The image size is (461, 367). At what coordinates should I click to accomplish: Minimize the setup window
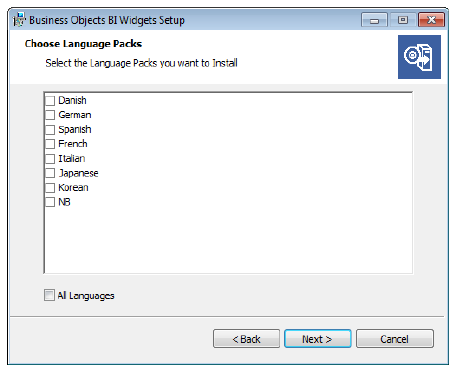coord(374,20)
